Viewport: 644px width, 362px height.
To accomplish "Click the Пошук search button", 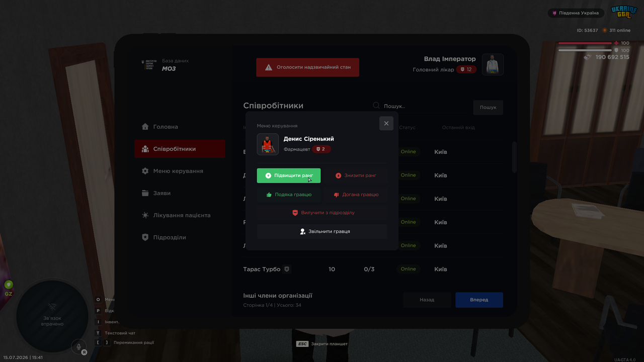I will (488, 107).
